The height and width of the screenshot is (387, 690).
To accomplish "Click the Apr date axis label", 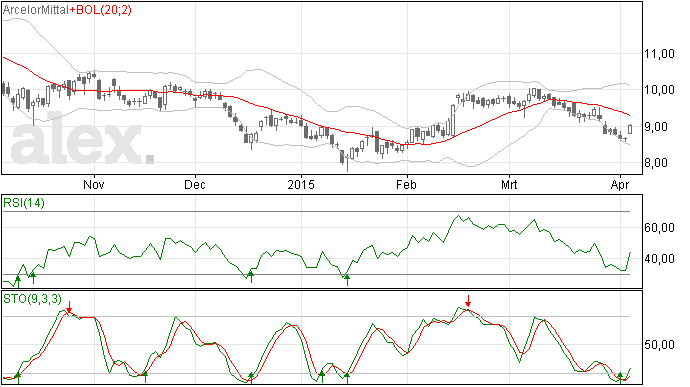I will 620,184.
